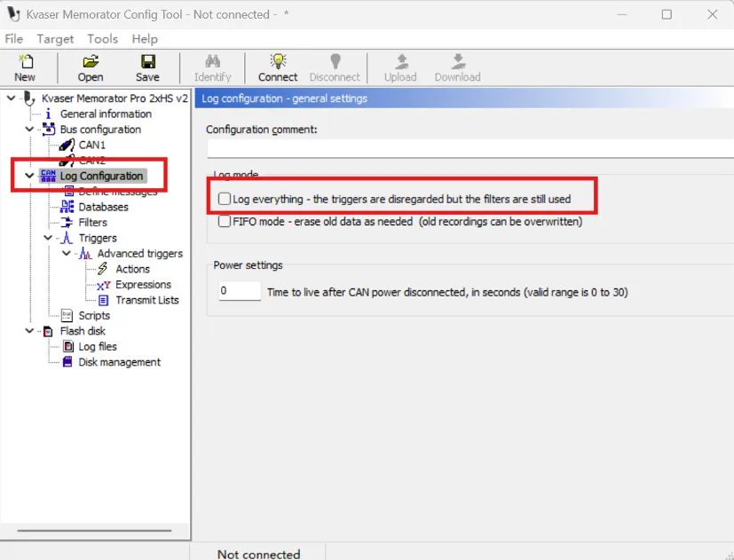
Task: Enable the Log everything checkbox
Action: pyautogui.click(x=225, y=199)
